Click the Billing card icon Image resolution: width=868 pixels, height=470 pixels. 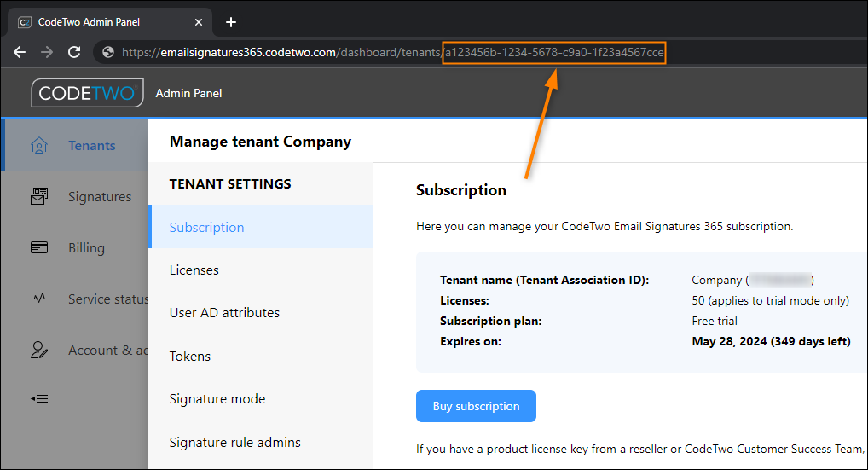38,247
